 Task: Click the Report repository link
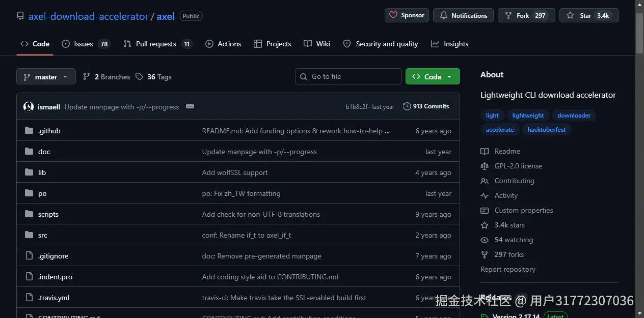click(508, 269)
